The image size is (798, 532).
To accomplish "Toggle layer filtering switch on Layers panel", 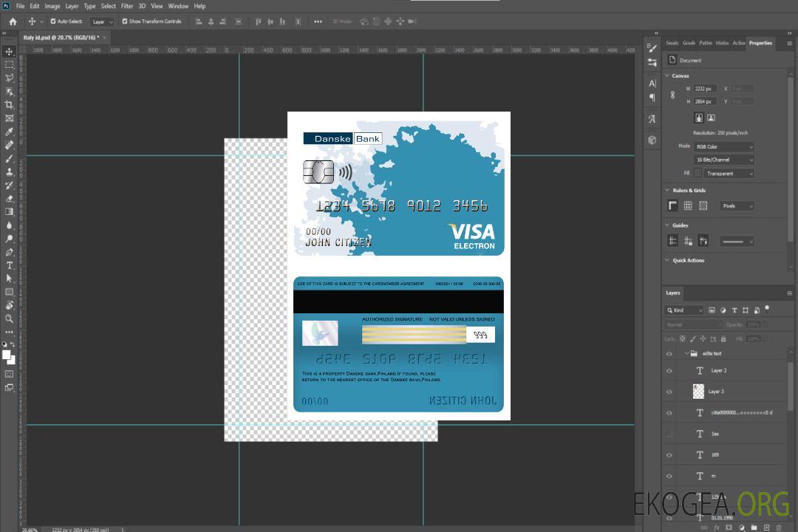I will [767, 309].
